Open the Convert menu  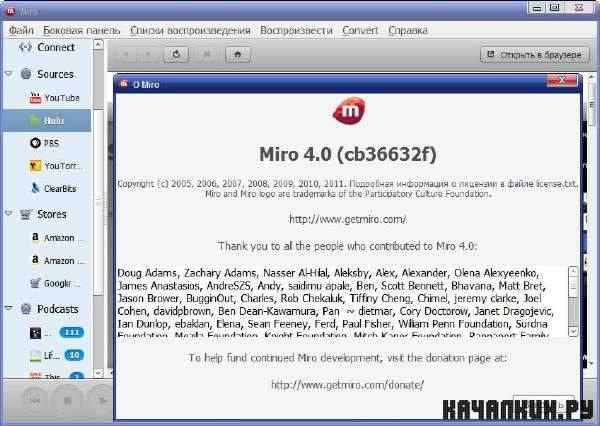tap(360, 30)
